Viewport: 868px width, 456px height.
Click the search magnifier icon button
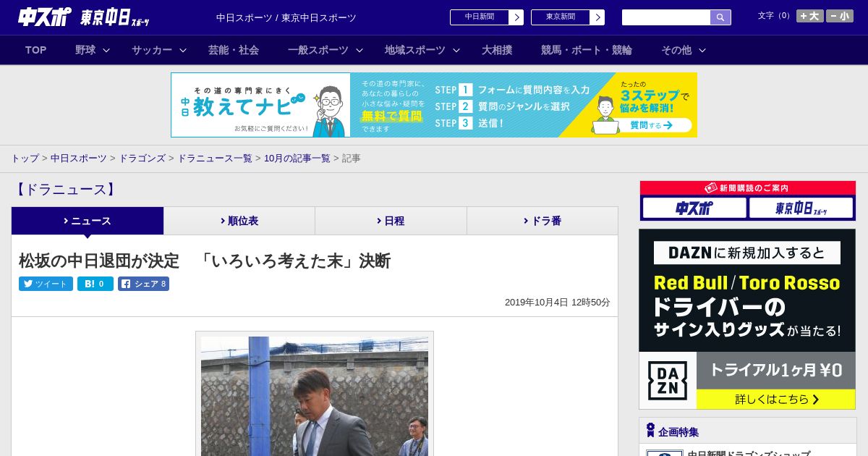(720, 17)
